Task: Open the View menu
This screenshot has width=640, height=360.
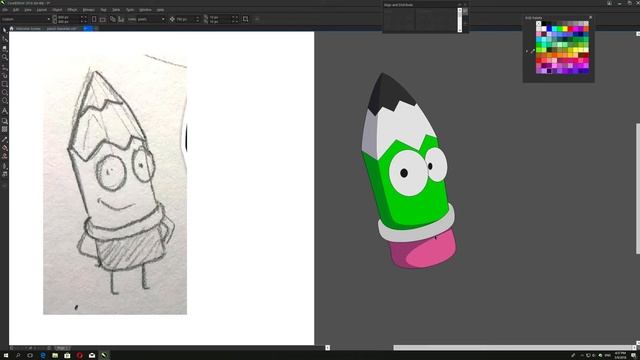Action: (27, 10)
